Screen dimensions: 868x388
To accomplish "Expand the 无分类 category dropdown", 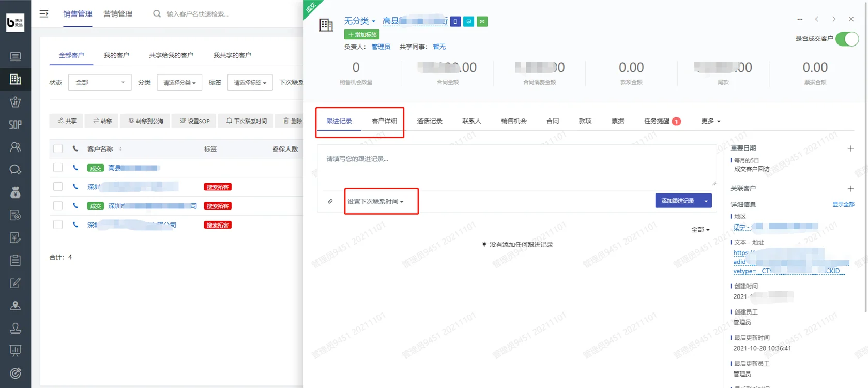I will click(360, 21).
